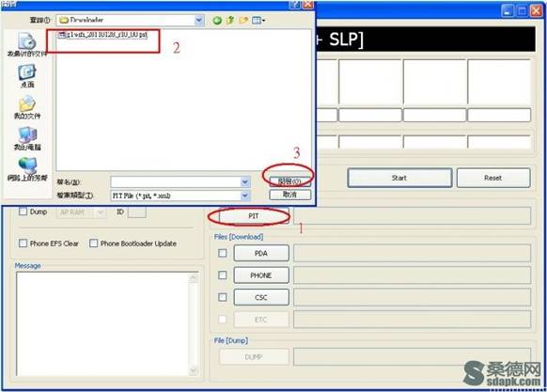547x392 pixels.
Task: Go up one folder level
Action: click(x=230, y=21)
